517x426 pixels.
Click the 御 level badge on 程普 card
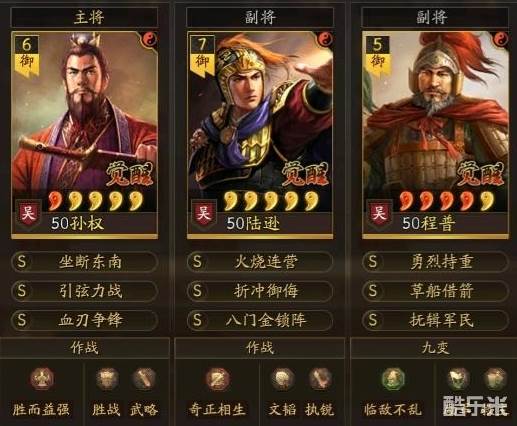coord(377,56)
